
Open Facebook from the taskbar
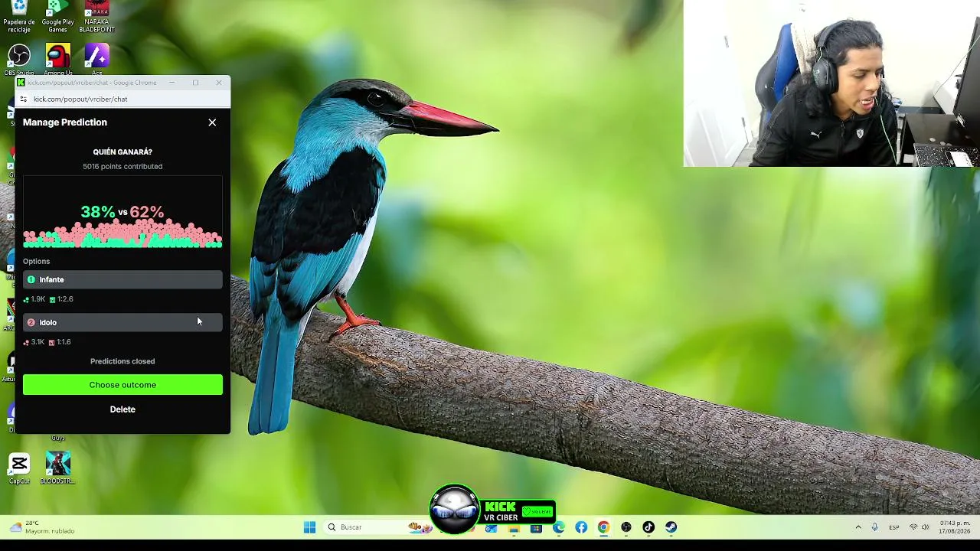click(581, 527)
